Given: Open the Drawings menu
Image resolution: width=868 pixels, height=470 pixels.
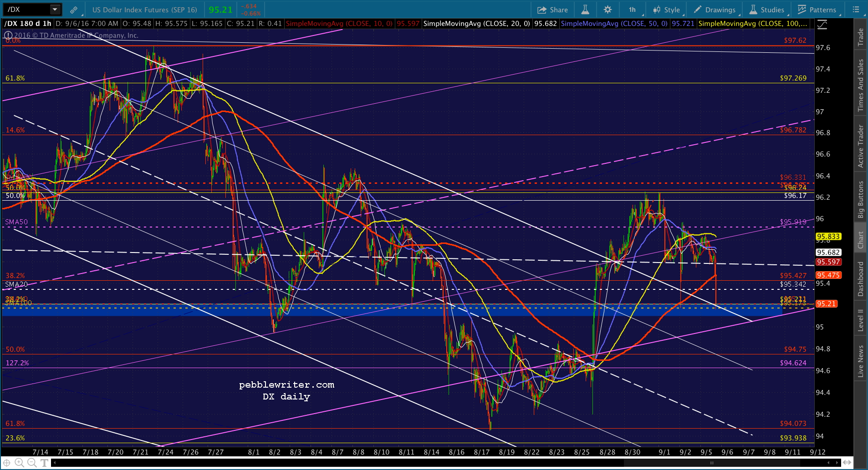Looking at the screenshot, I should tap(715, 10).
